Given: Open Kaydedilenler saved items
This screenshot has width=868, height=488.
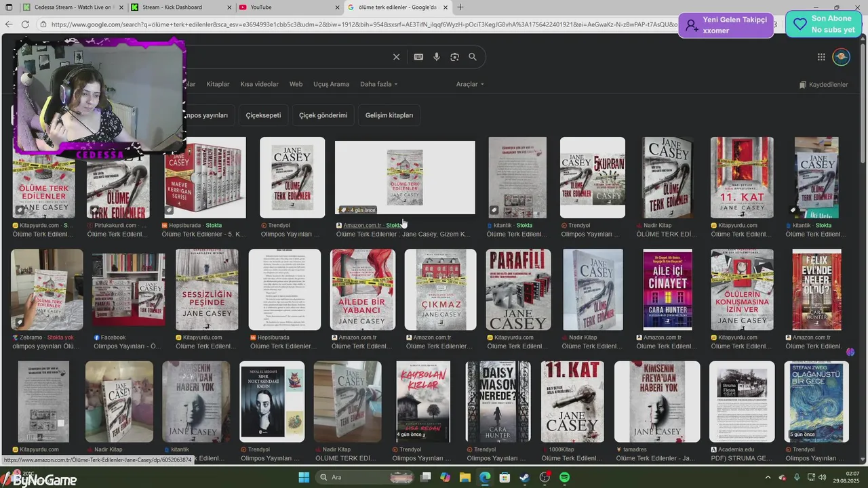Looking at the screenshot, I should [x=823, y=85].
